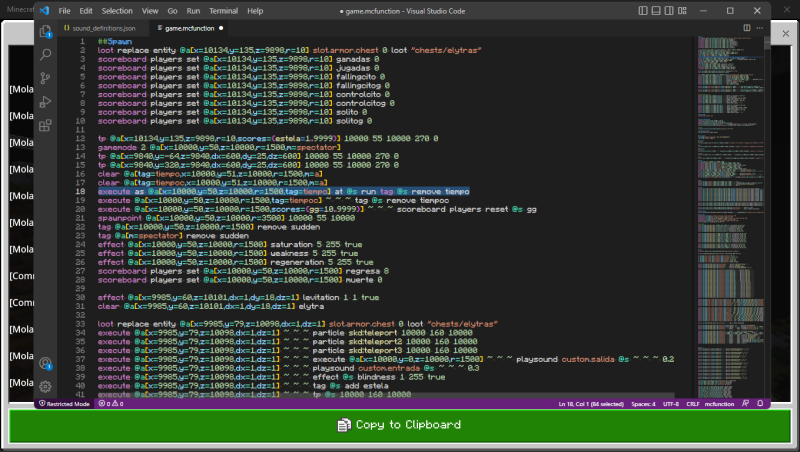Toggle the bottom panel layout button
This screenshot has width=800, height=452.
point(654,10)
